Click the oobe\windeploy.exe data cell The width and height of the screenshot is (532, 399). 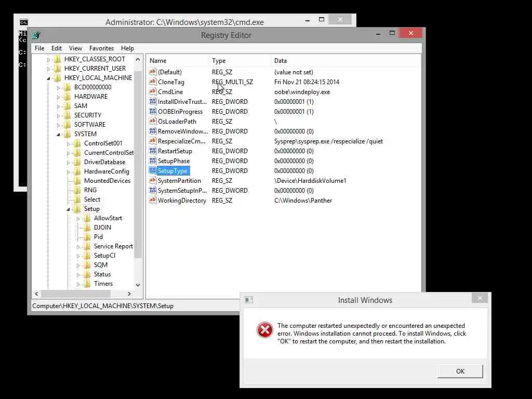[302, 91]
